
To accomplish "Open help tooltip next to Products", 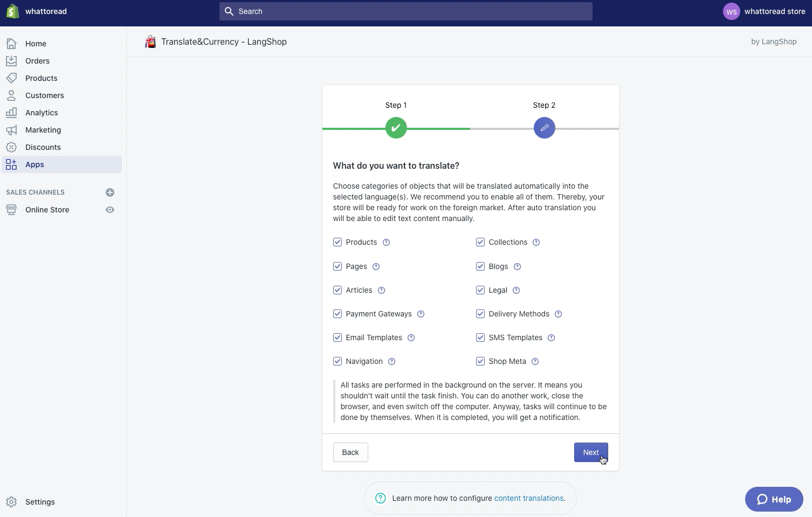I will 387,243.
